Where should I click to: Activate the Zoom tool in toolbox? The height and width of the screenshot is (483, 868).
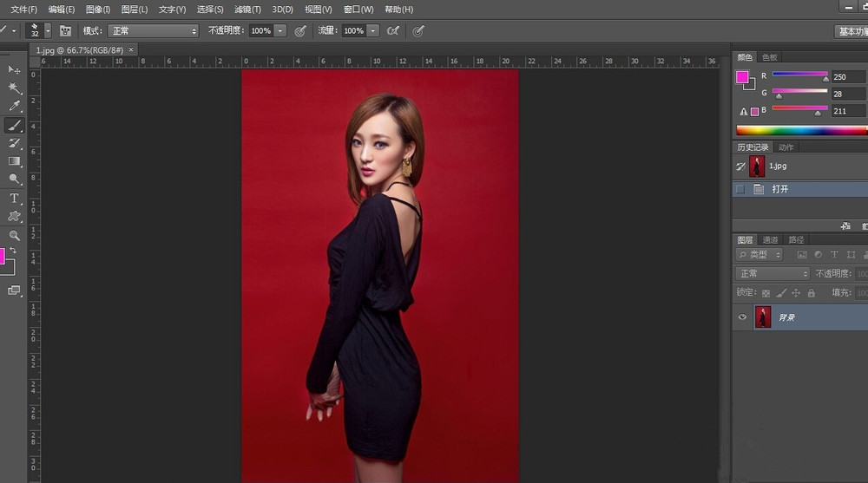(x=15, y=235)
